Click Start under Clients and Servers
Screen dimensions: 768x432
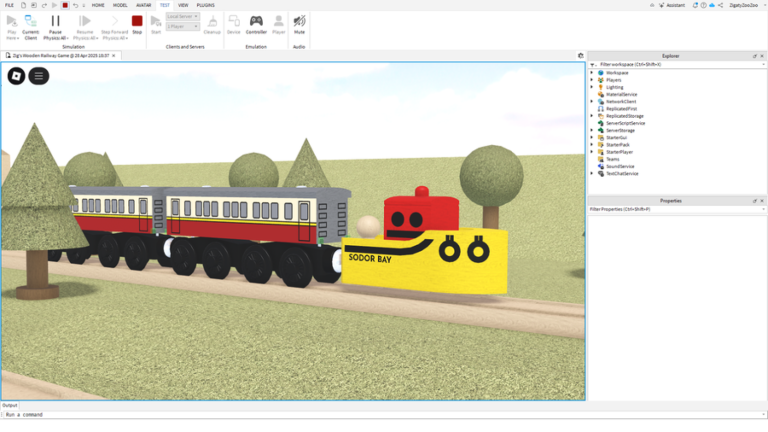pos(156,24)
